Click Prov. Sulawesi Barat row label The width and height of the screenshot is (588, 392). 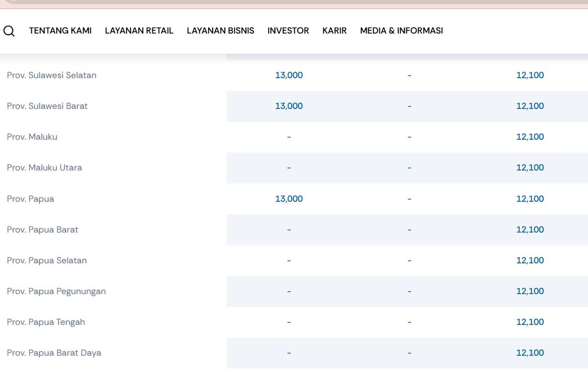pos(47,106)
